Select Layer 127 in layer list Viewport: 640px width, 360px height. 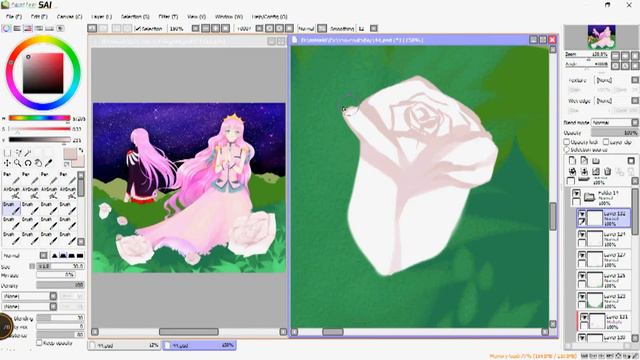[x=604, y=259]
